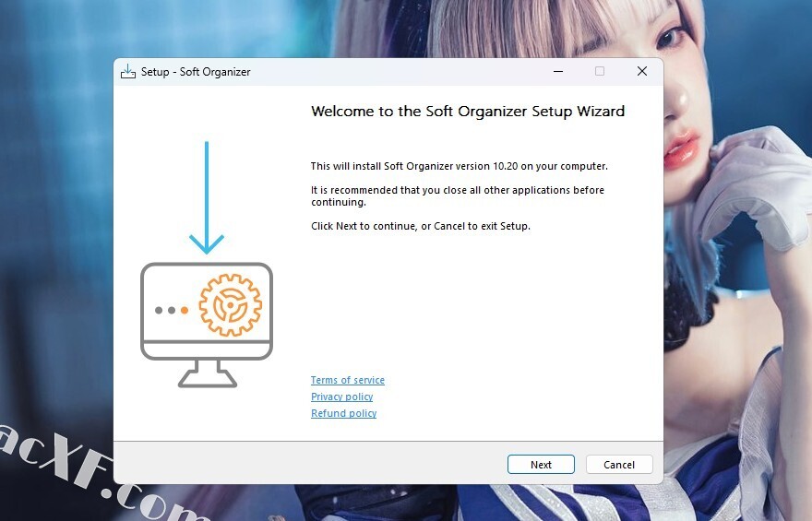Click the monitor with gear installer illustration
Screen dimensions: 812x521
(x=207, y=265)
